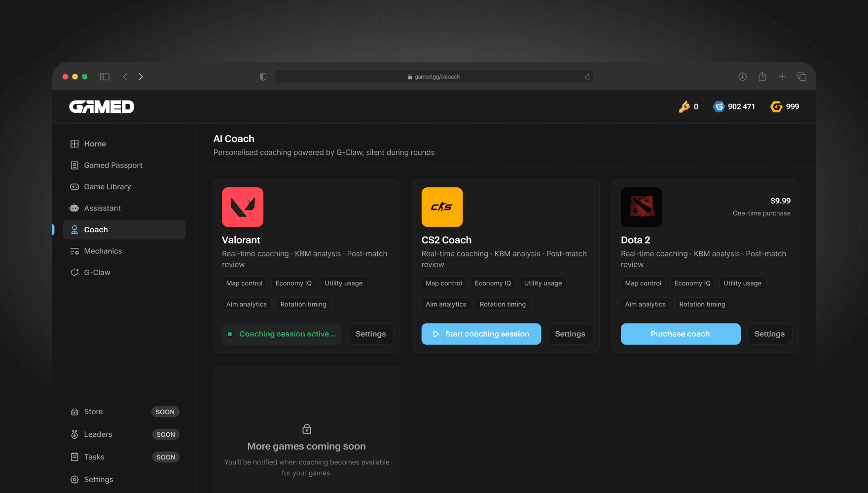Click the blue G-coin balance icon
868x493 pixels.
(719, 106)
